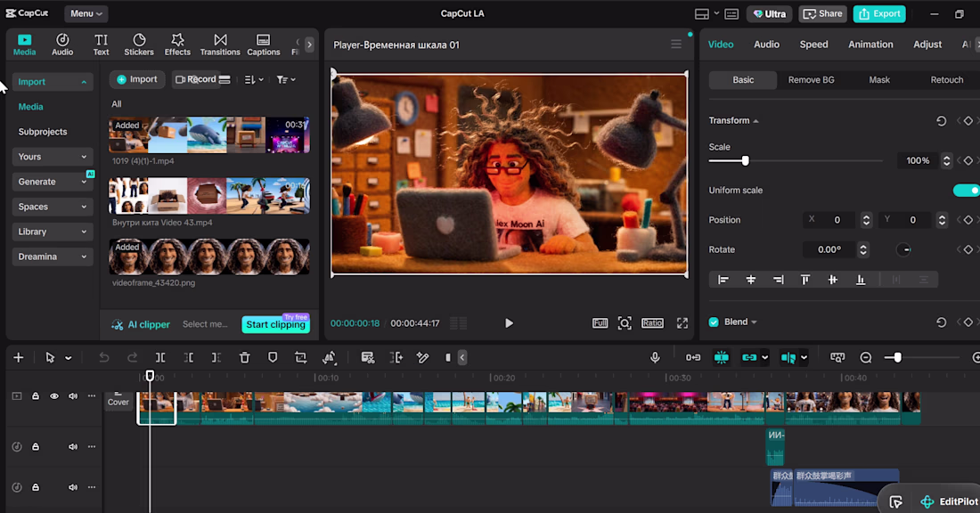The width and height of the screenshot is (980, 513).
Task: Open the EditPilot assistant
Action: pos(949,501)
